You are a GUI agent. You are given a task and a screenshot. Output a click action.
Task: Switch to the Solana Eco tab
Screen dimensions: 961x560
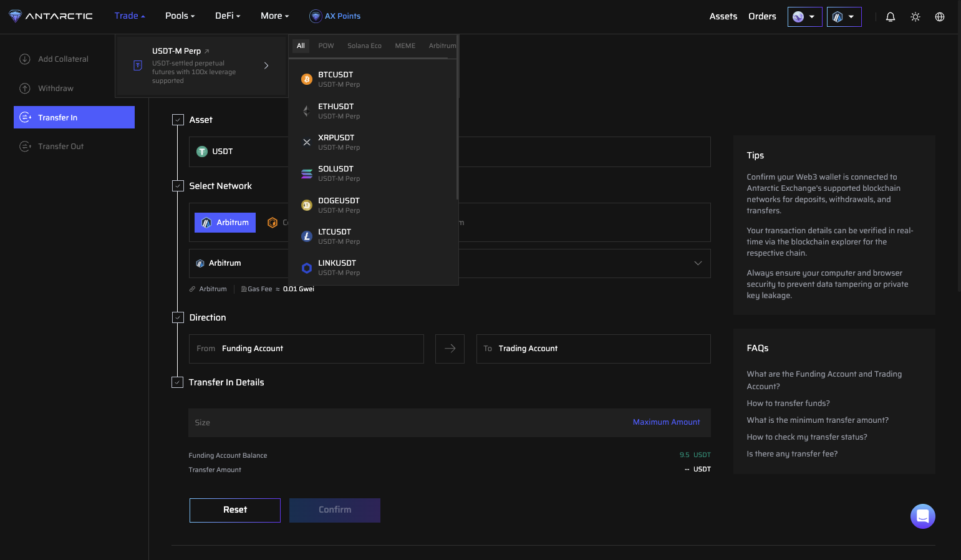click(364, 46)
